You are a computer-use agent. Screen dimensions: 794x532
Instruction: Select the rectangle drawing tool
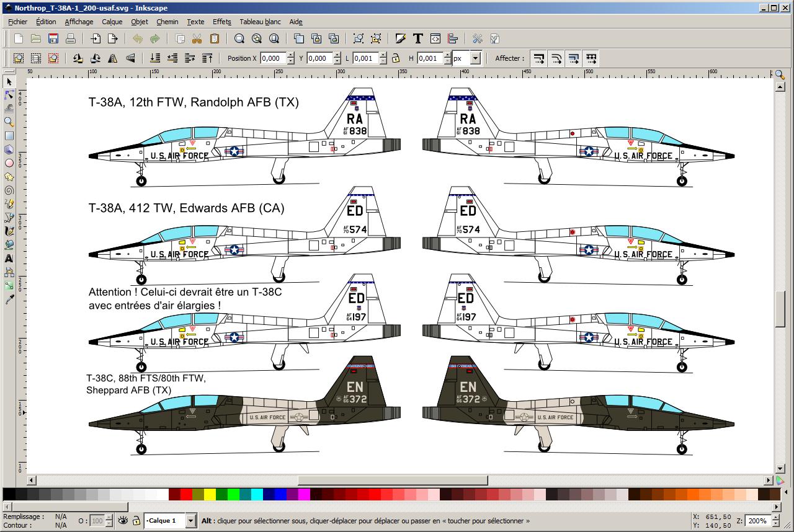(9, 136)
